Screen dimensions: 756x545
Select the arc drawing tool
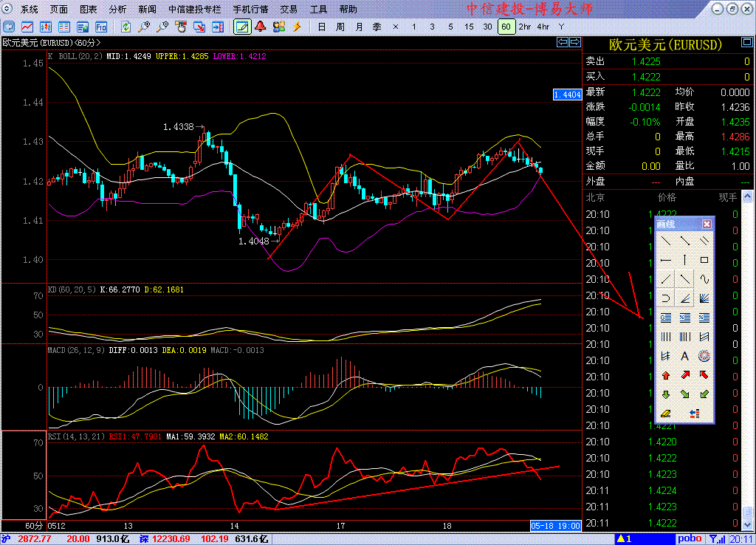coord(666,298)
